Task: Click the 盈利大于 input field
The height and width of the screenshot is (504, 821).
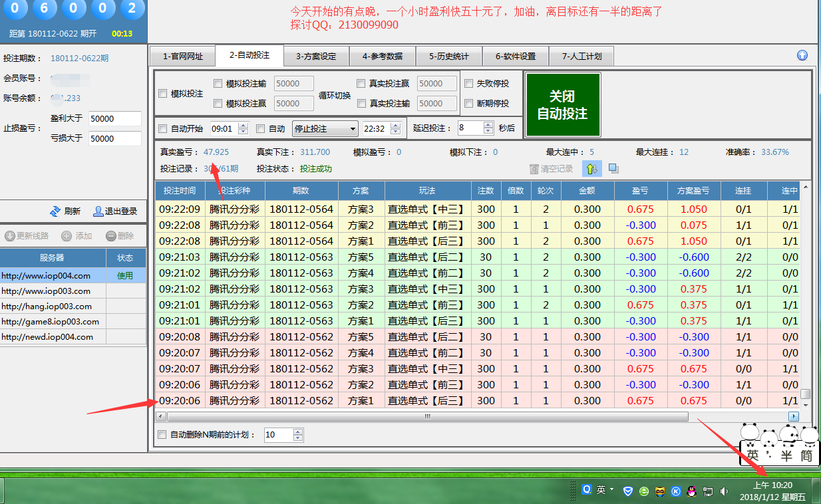Action: 114,119
